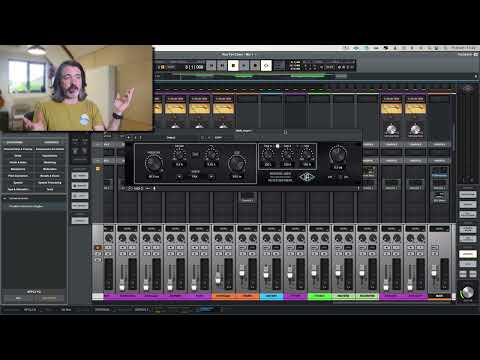The width and height of the screenshot is (480, 360).
Task: Click the Stop button in the transport
Action: 233,66
